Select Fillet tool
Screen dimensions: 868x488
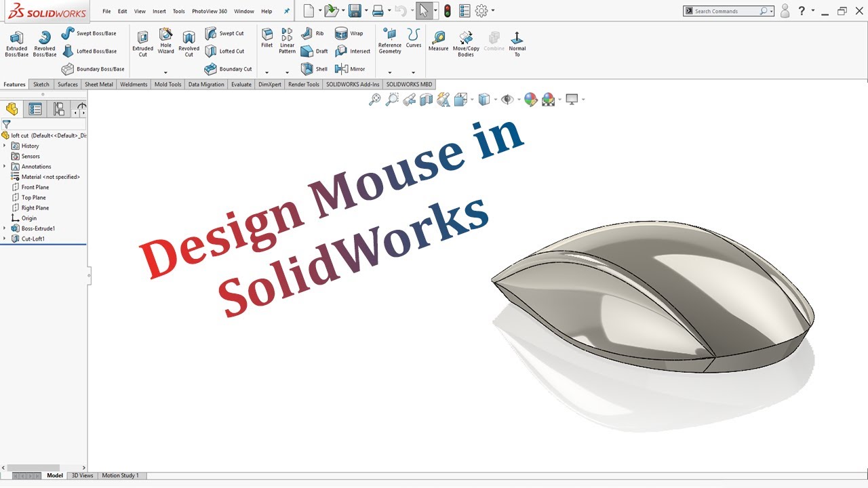pos(267,39)
